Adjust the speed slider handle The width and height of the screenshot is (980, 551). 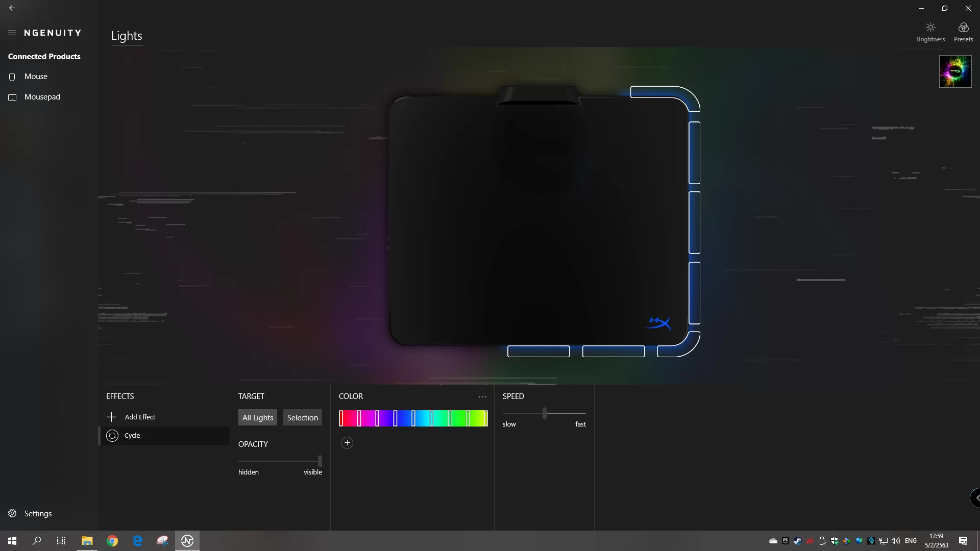[545, 413]
